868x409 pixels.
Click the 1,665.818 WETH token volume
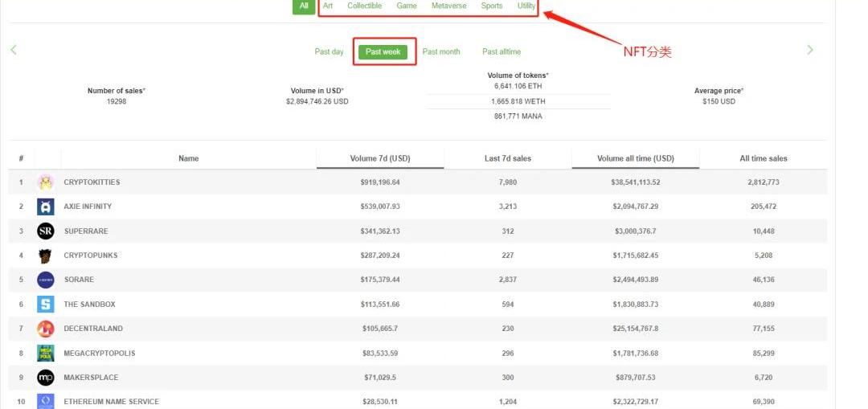coord(518,101)
